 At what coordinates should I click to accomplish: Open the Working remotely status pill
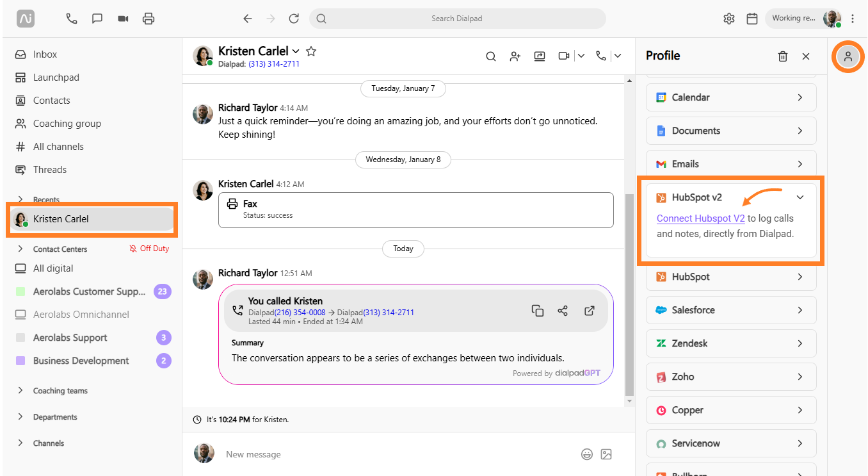(803, 19)
